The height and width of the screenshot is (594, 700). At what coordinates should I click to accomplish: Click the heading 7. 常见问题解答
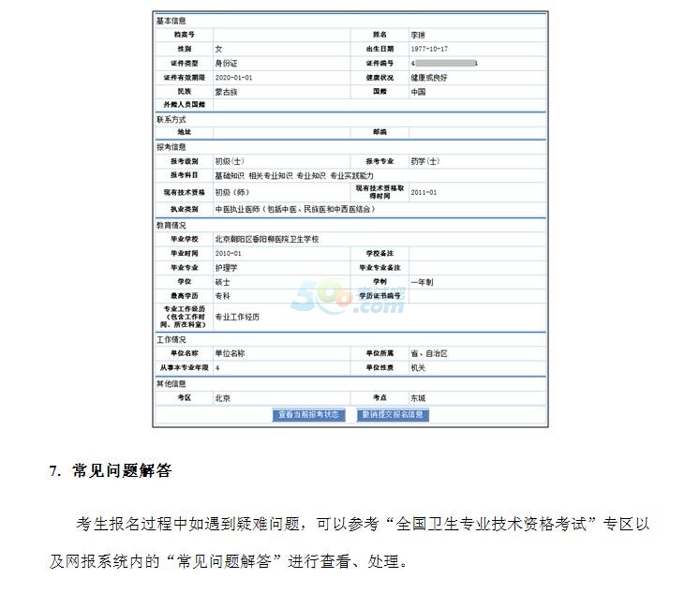point(111,471)
